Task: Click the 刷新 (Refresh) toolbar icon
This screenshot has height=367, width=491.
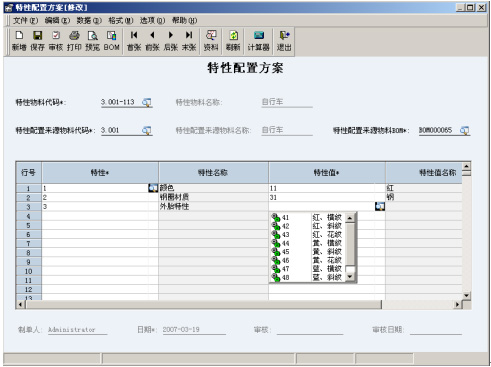Action: pos(233,41)
